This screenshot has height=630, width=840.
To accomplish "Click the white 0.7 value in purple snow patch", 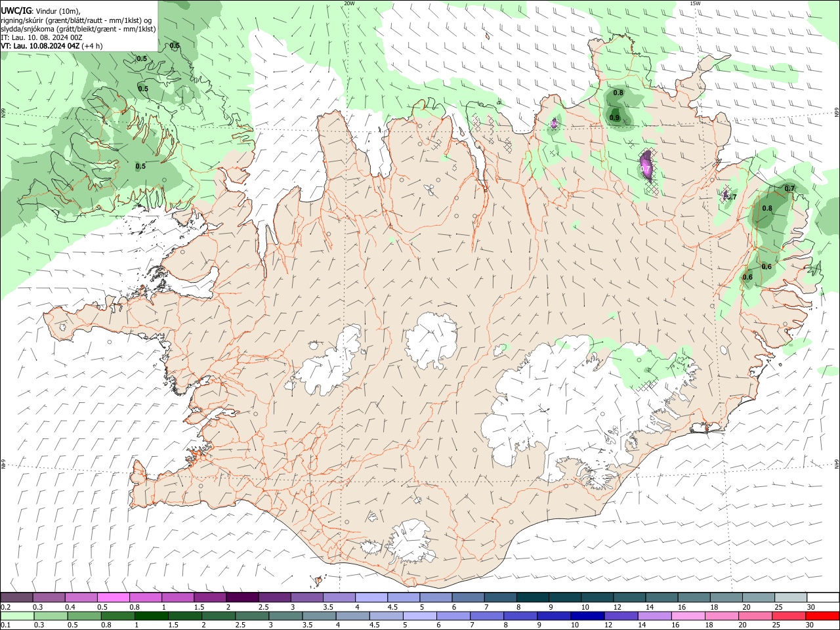I will (645, 169).
